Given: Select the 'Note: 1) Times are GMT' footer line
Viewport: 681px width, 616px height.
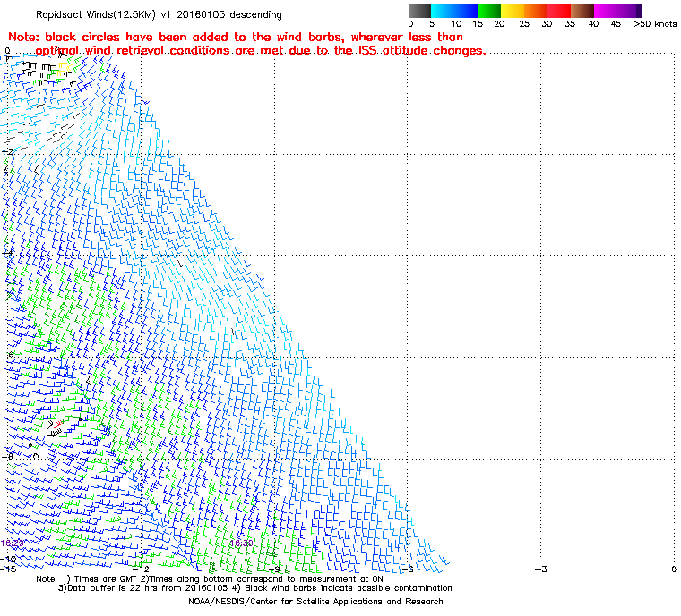Looking at the screenshot, I should 210,579.
